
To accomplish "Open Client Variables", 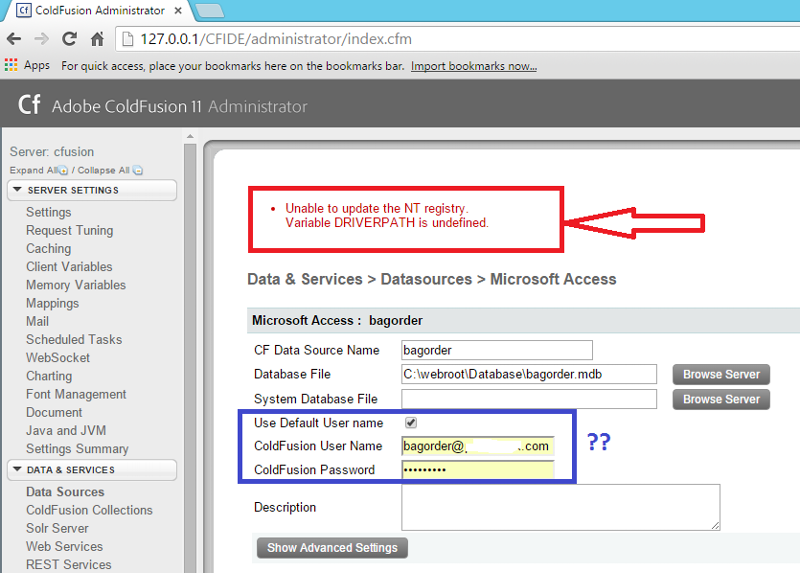I will [x=69, y=267].
